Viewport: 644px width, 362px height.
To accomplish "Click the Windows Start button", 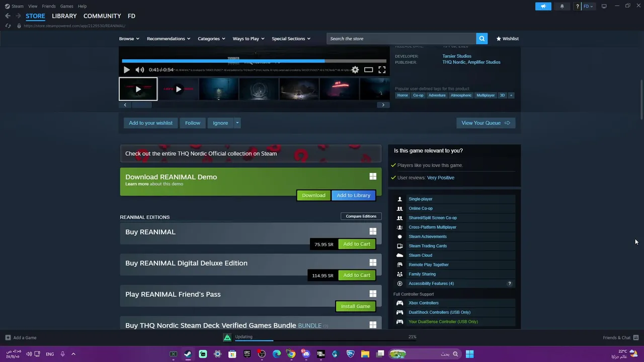I will tap(469, 354).
